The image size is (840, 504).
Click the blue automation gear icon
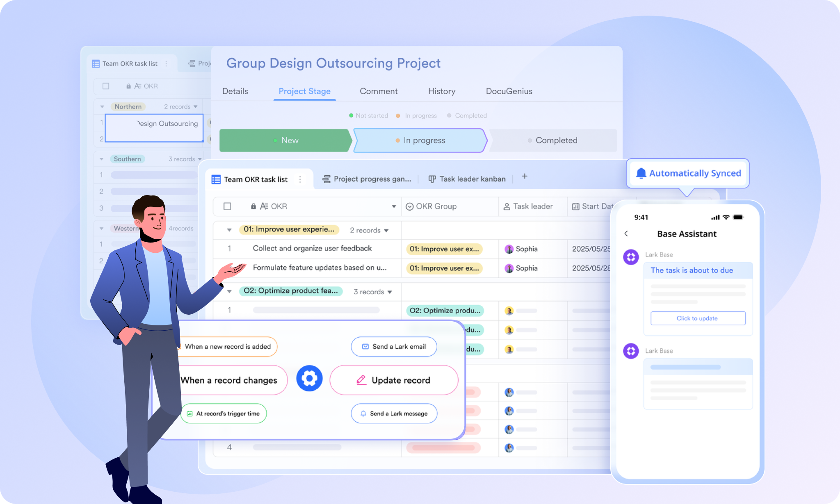[309, 378]
